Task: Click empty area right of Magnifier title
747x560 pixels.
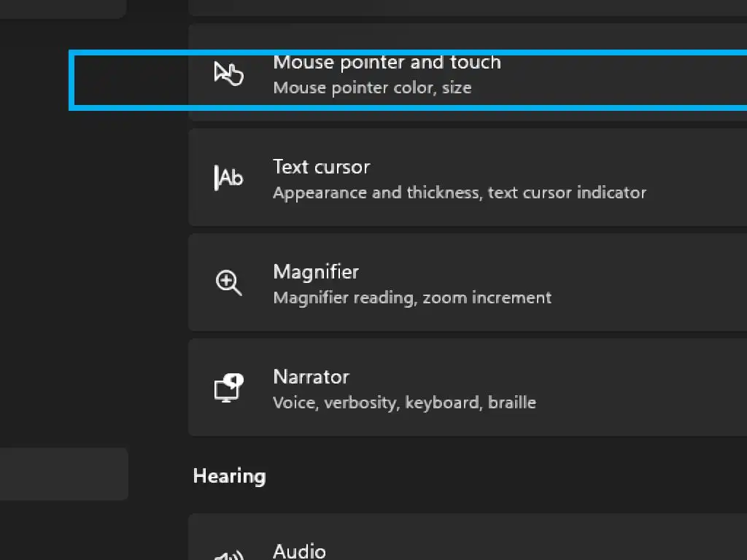Action: tap(554, 272)
